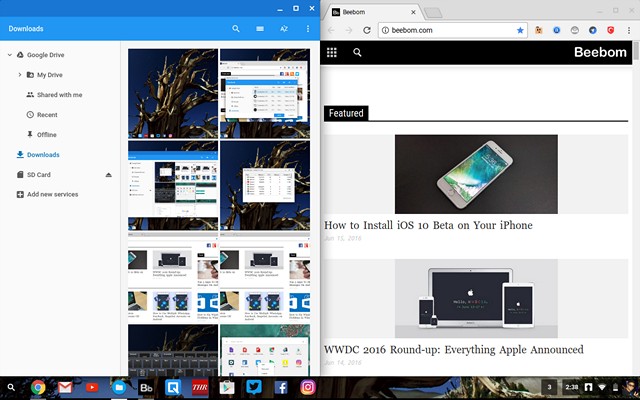
Task: Open Play Store from the shelf
Action: click(227, 387)
